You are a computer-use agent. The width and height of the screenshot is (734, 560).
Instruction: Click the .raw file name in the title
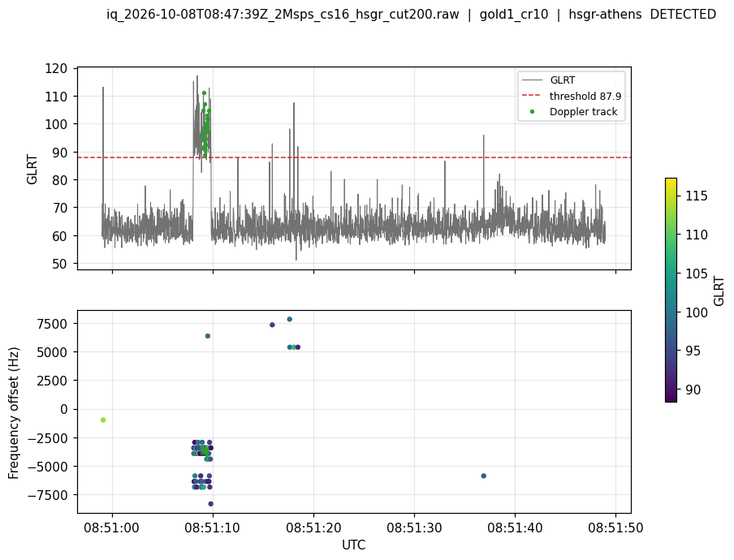(283, 15)
